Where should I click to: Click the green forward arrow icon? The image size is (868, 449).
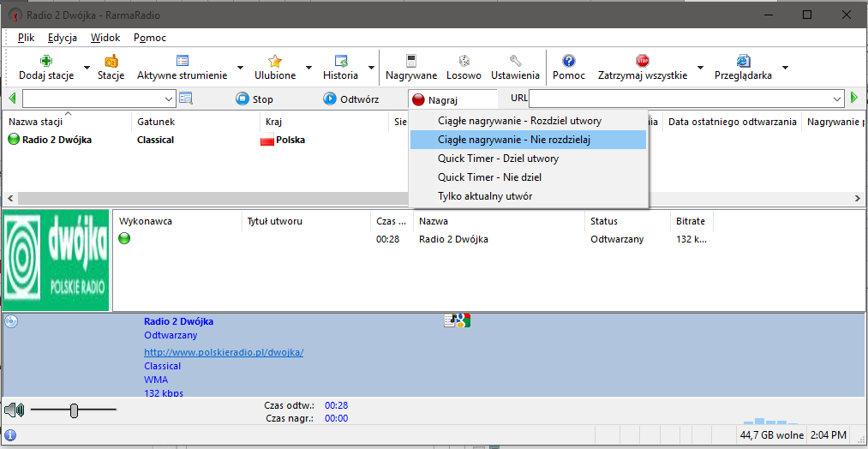(854, 98)
